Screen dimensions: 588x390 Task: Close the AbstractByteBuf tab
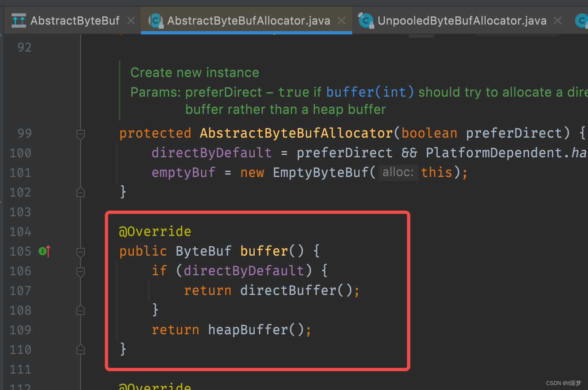131,20
